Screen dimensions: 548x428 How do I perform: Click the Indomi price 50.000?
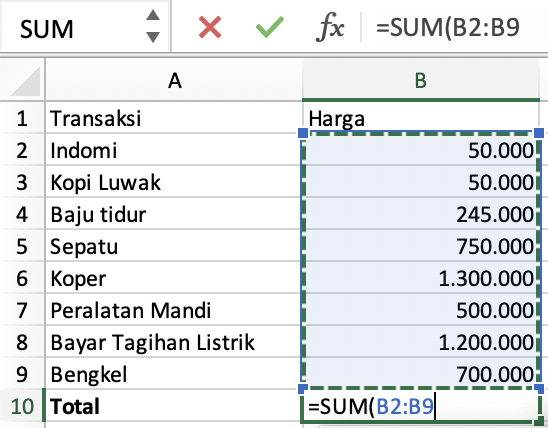pyautogui.click(x=421, y=150)
